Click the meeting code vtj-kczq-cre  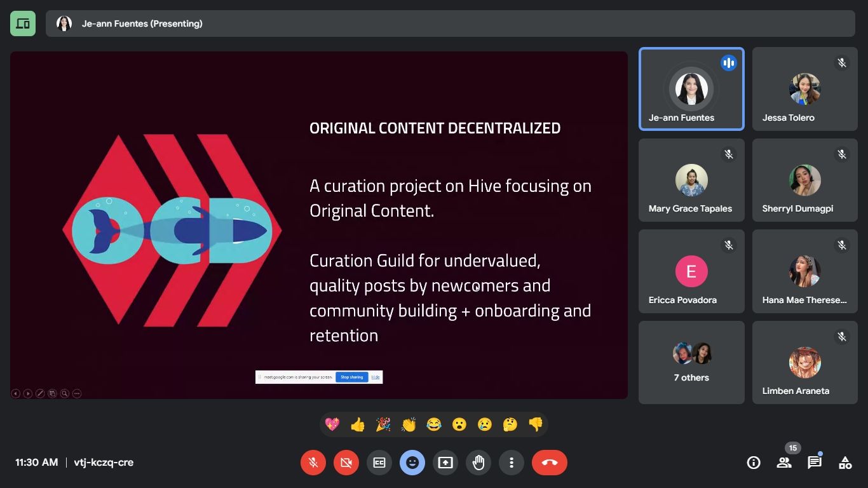104,463
